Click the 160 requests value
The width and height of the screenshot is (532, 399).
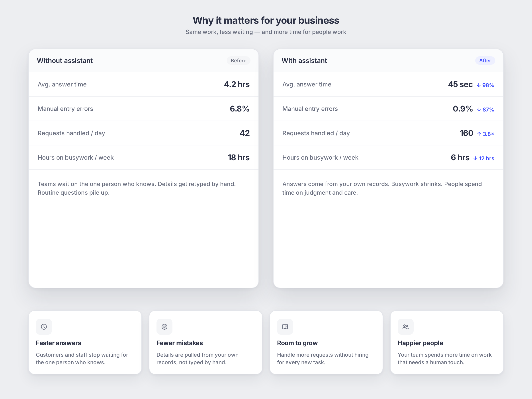466,133
